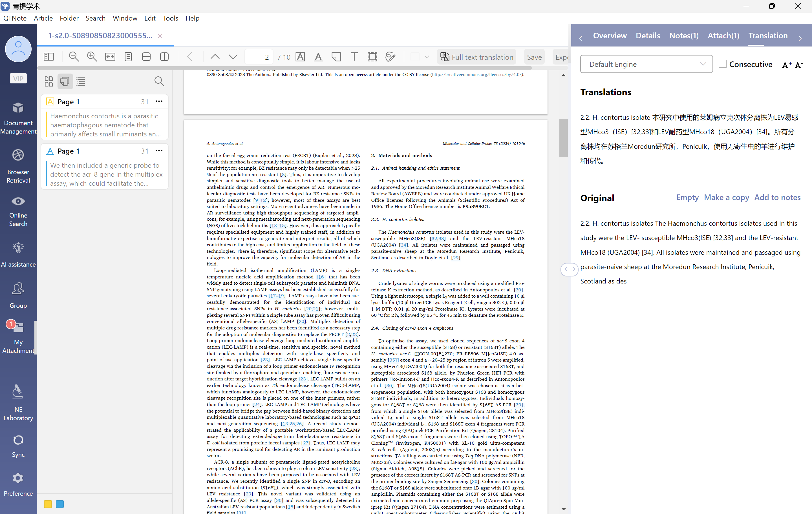812x514 pixels.
Task: Open the QTNote menu
Action: pyautogui.click(x=15, y=18)
